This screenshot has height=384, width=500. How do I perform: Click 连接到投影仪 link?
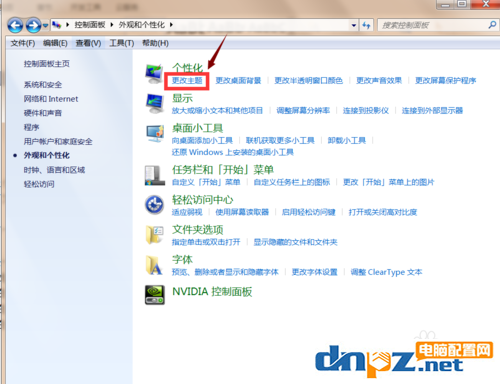(x=366, y=111)
